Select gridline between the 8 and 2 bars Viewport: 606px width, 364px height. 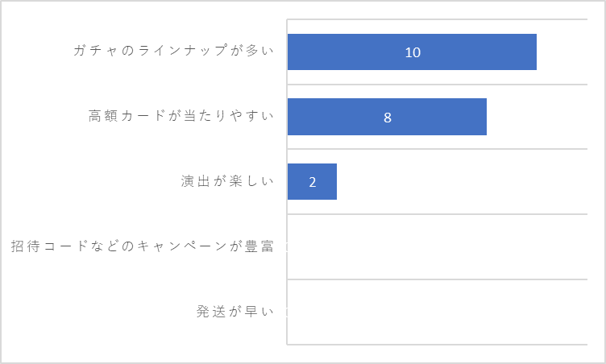437,149
